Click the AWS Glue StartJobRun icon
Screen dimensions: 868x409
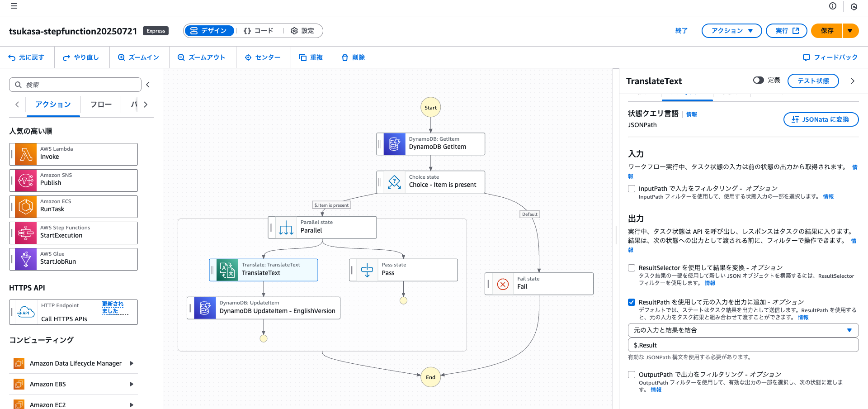point(26,259)
